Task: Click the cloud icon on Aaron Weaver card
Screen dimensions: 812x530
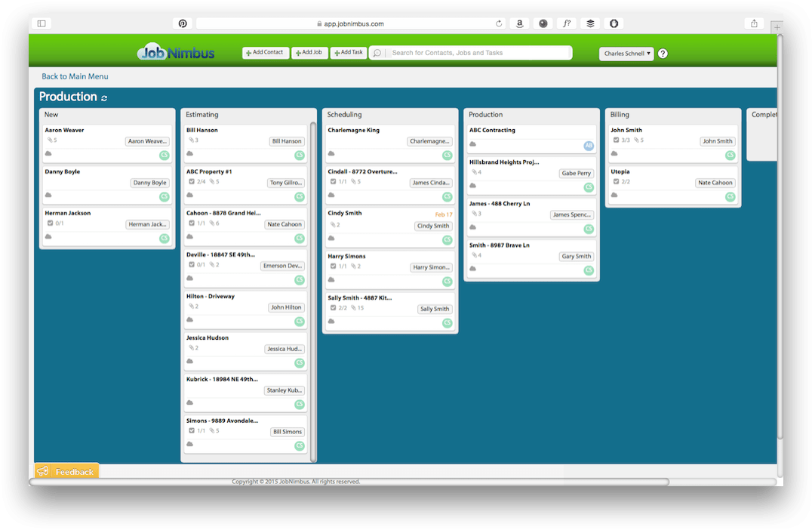Action: tap(48, 153)
